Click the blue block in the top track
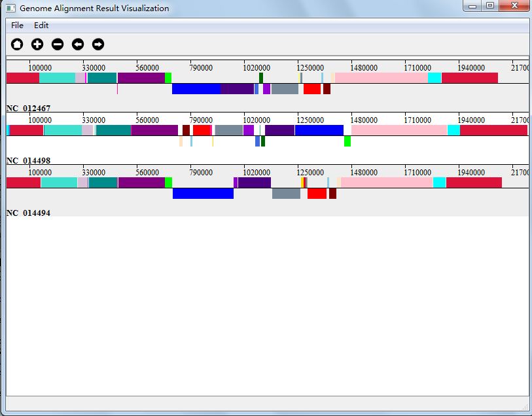Viewport: 532px width, 416px height. (196, 89)
